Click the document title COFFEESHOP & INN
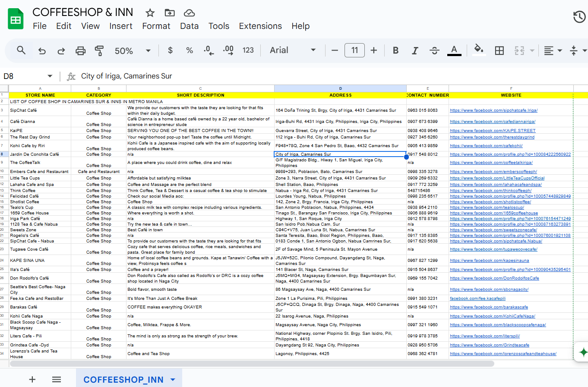This screenshot has height=387, width=588. point(83,12)
